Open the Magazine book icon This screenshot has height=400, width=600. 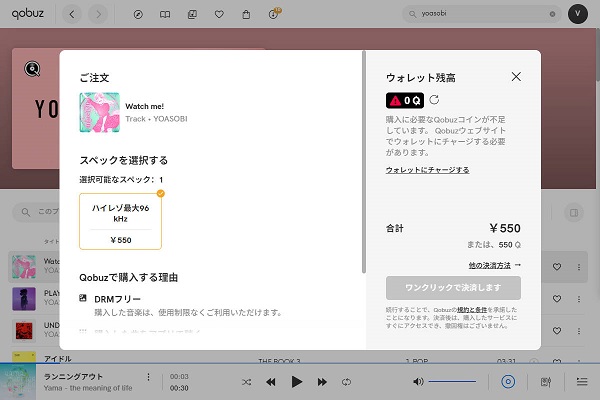click(x=165, y=15)
